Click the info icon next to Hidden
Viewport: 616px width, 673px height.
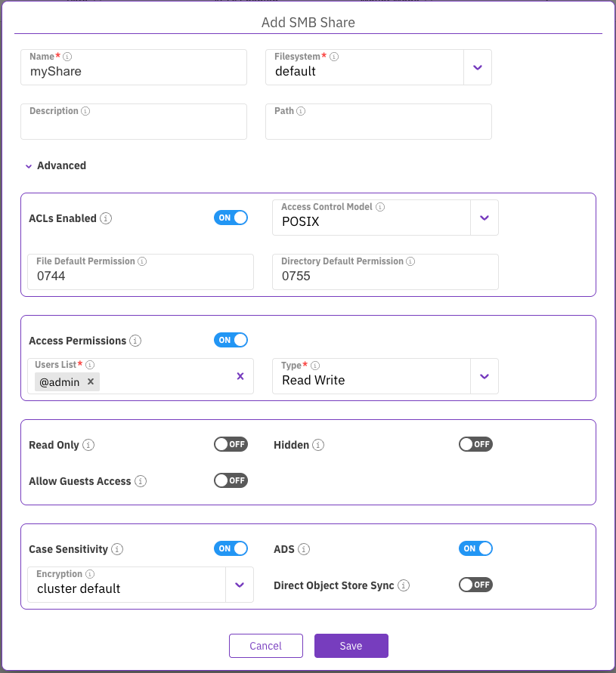(x=318, y=445)
